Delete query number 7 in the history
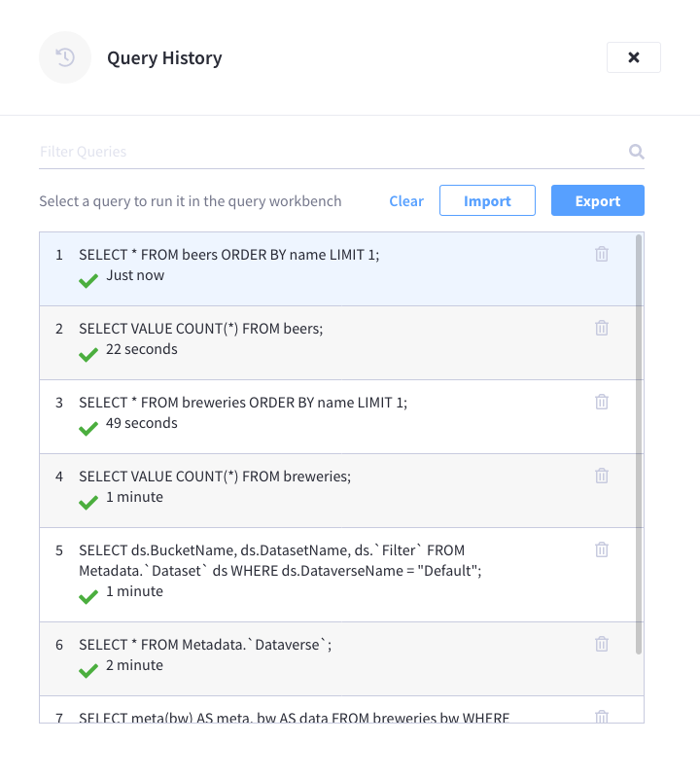Screen dimensions: 700x778 pyautogui.click(x=601, y=716)
